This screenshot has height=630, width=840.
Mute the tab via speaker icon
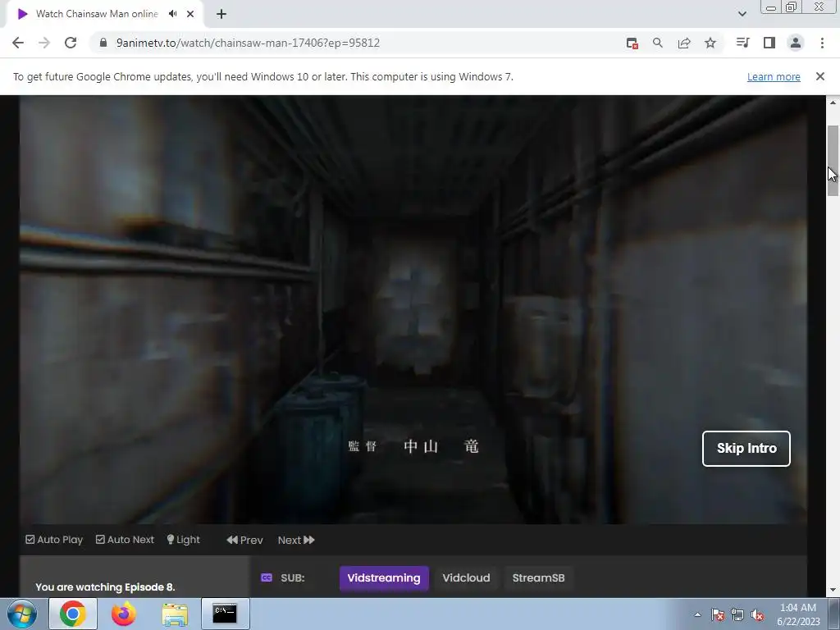(x=172, y=14)
